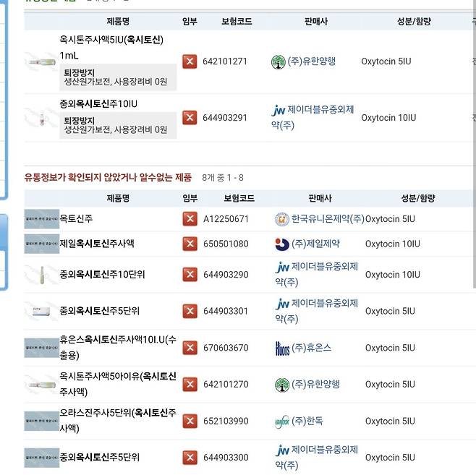Click JW logo beside code 644903300
Viewport: 476px width, 475px height.
click(282, 450)
